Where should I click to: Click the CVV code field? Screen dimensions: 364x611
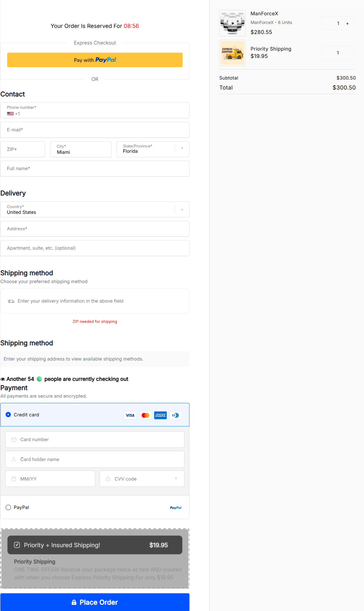point(142,479)
